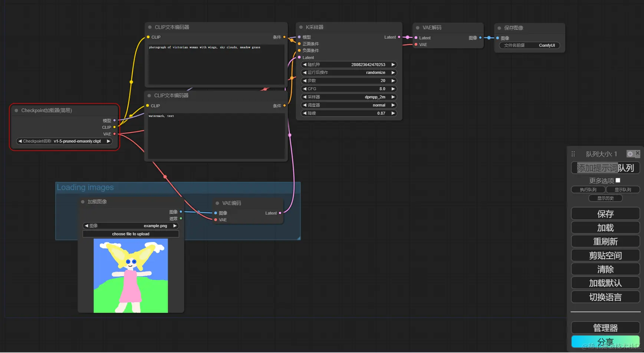Open the 采样器 dpmpp_2m dropdown

pos(349,97)
